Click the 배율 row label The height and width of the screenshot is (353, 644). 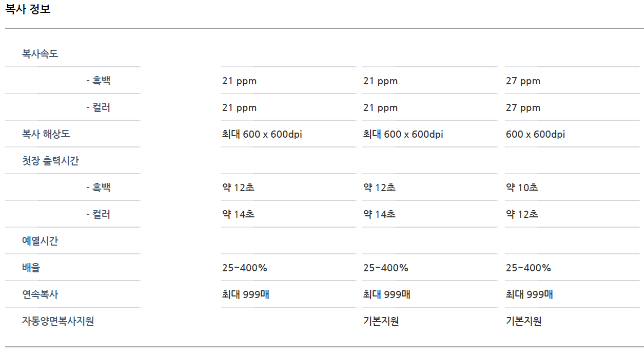pos(31,268)
